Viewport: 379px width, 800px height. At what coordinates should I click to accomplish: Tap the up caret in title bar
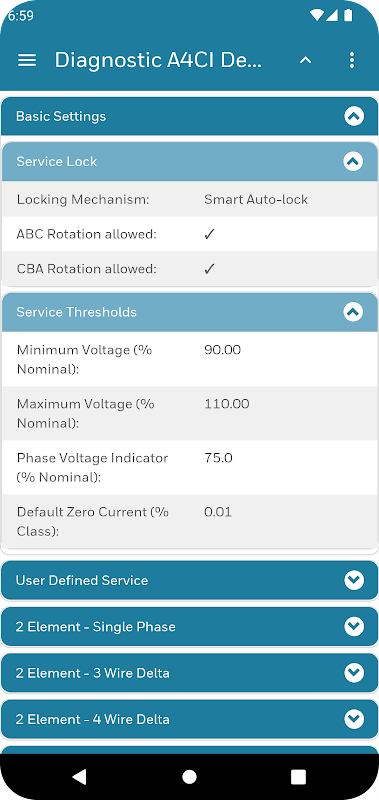click(x=305, y=60)
